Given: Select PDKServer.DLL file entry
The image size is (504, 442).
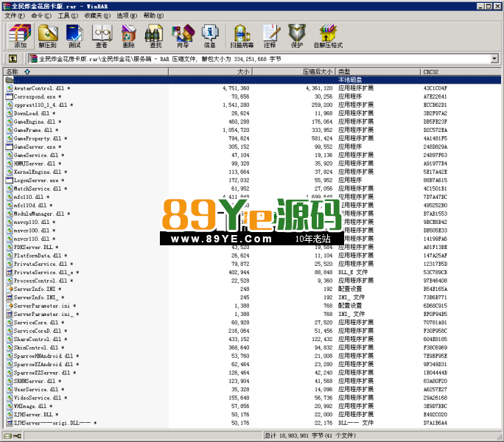Looking at the screenshot, I should tap(252, 247).
